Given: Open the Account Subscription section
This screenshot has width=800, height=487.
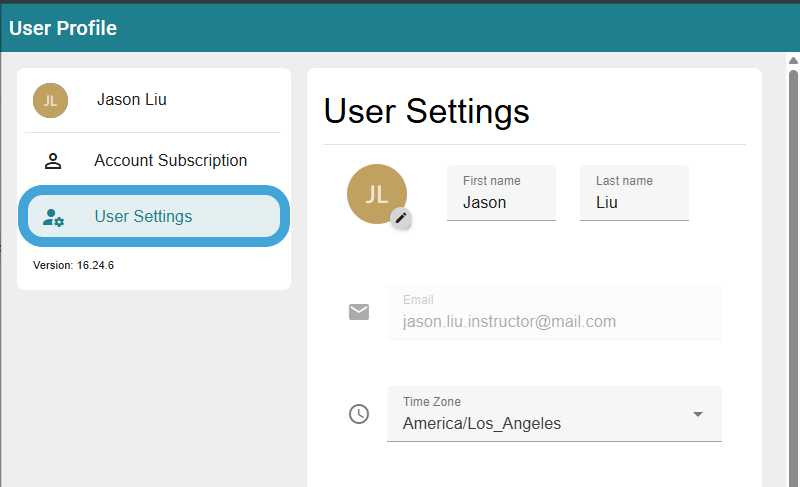Looking at the screenshot, I should click(x=170, y=161).
